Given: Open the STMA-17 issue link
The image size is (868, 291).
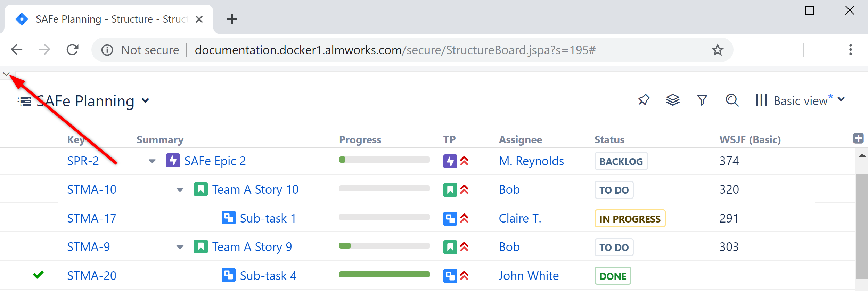Looking at the screenshot, I should 92,218.
